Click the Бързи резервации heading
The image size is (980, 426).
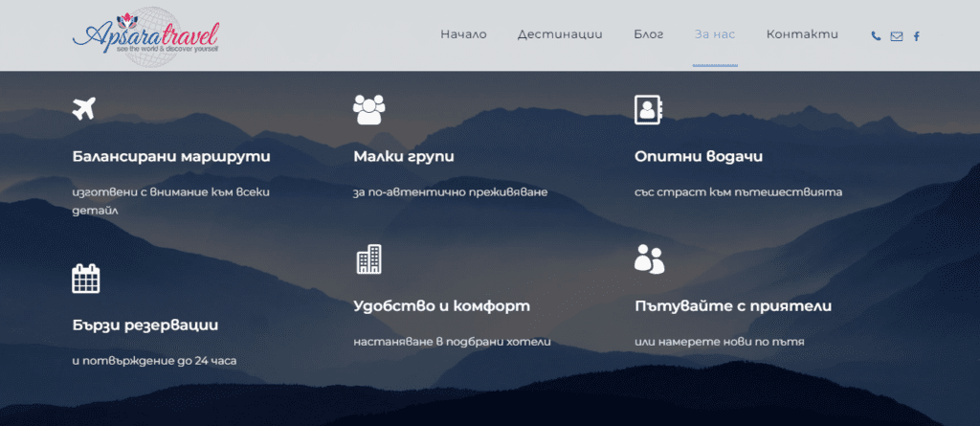click(145, 325)
